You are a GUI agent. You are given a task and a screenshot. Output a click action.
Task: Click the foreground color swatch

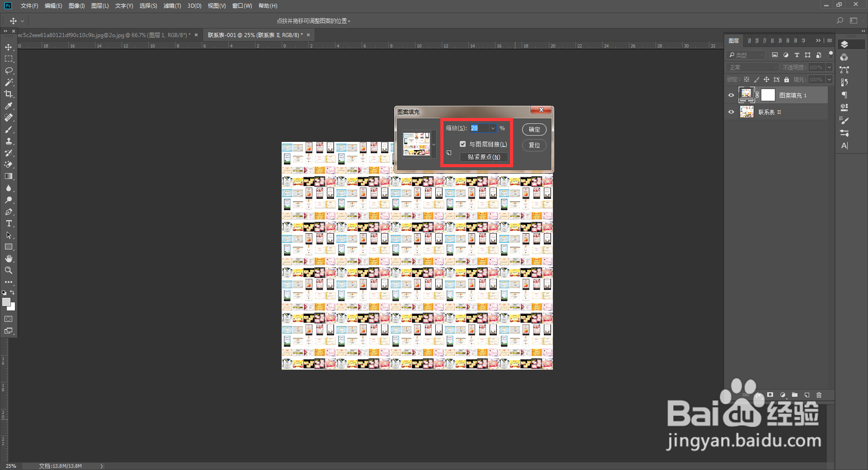[6, 302]
